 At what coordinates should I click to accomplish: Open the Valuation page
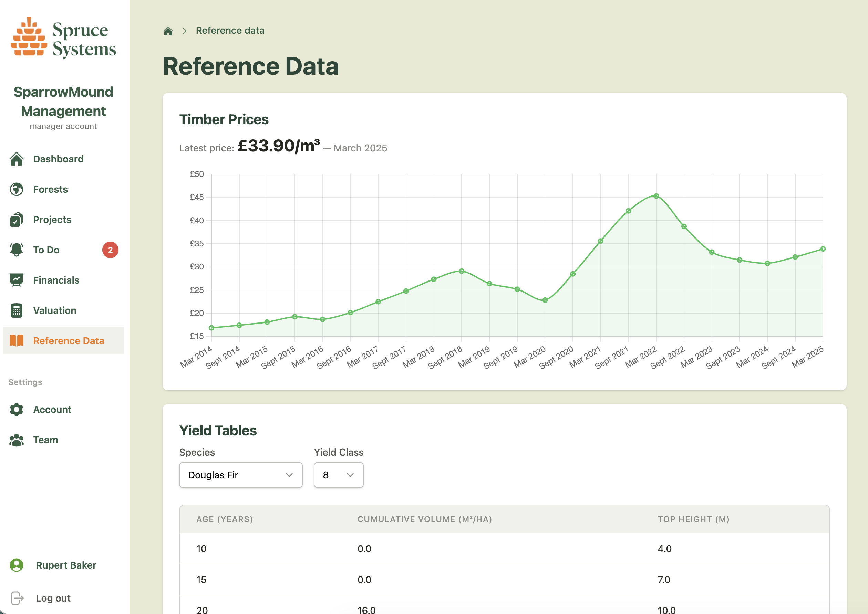pos(63,310)
